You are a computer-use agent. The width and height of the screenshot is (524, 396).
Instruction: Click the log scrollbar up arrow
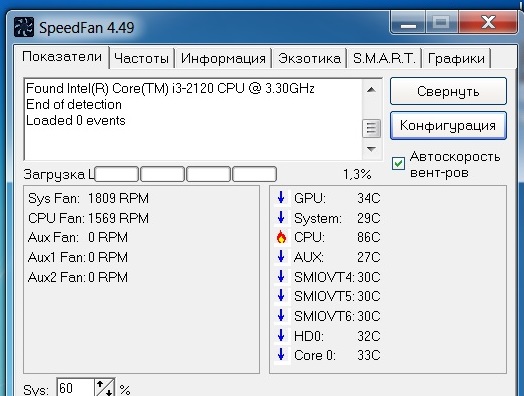point(371,90)
